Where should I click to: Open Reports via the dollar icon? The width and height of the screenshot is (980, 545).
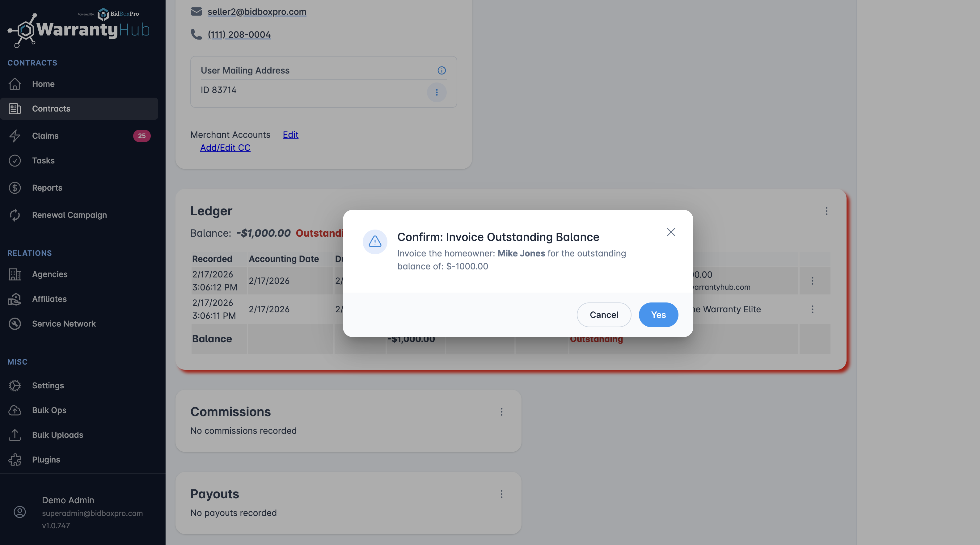[15, 188]
